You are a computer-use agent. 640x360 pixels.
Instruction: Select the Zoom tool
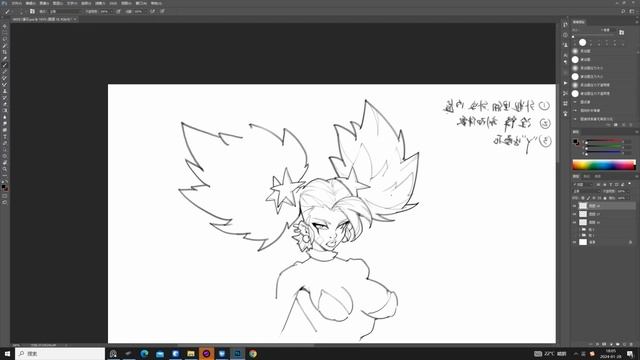point(5,169)
